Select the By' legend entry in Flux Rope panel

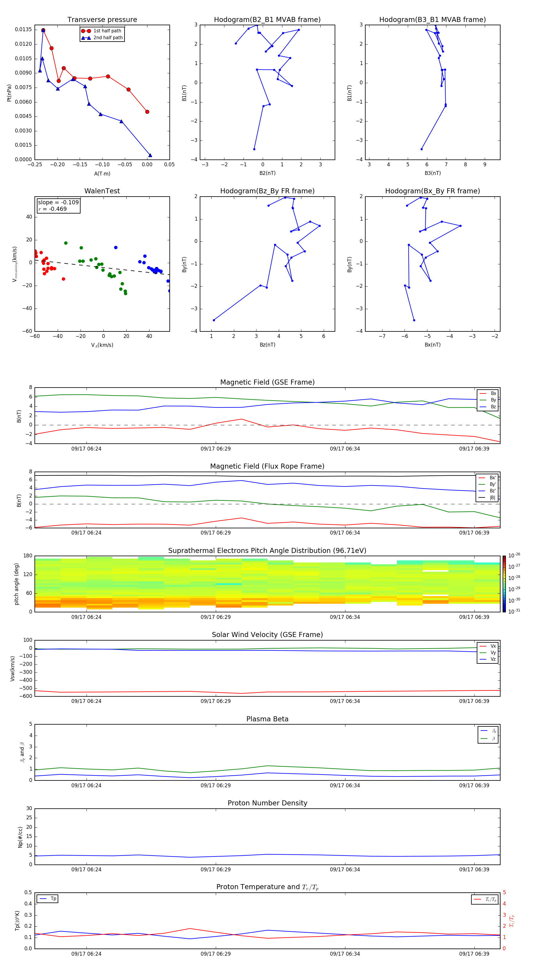(487, 484)
